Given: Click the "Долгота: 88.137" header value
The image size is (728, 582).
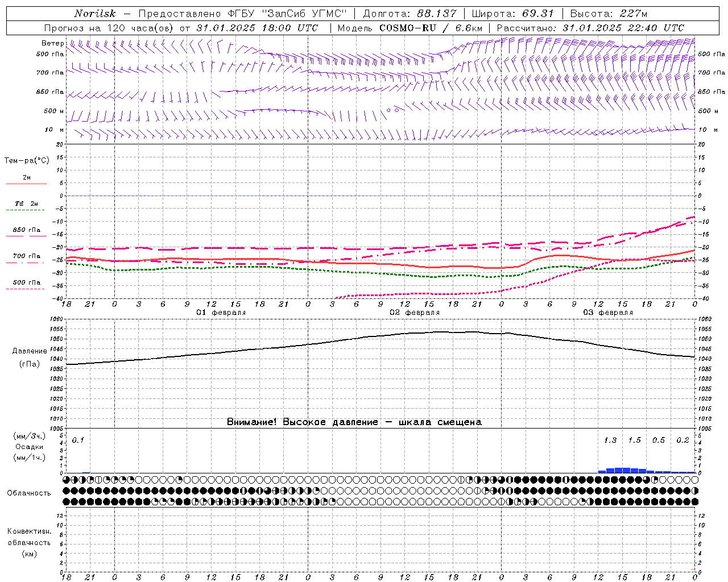Looking at the screenshot, I should tap(409, 14).
